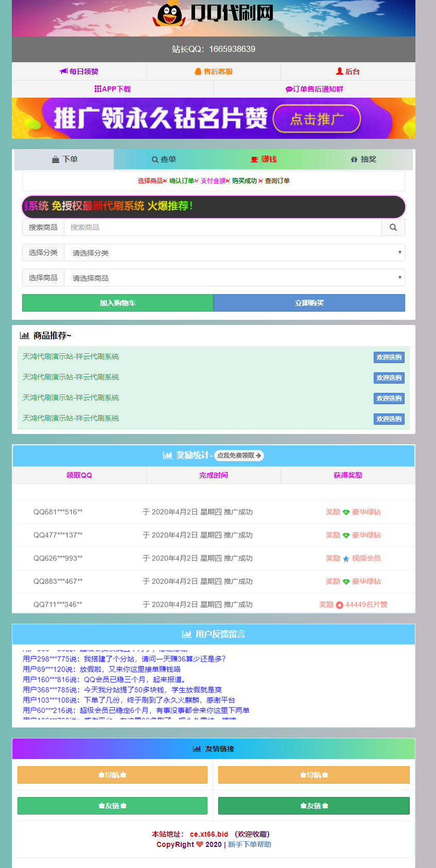The image size is (436, 868).
Task: Open the 新手下单帮助 link
Action: tap(250, 844)
